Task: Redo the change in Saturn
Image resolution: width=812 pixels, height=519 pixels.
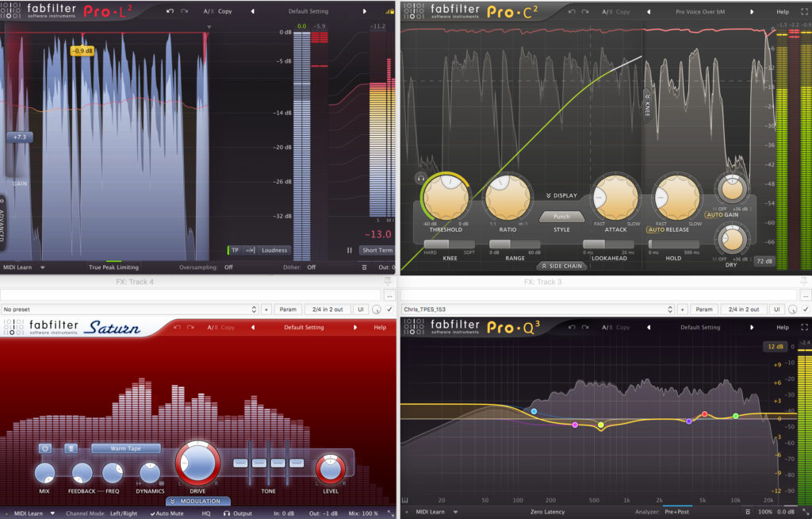Action: [x=191, y=327]
